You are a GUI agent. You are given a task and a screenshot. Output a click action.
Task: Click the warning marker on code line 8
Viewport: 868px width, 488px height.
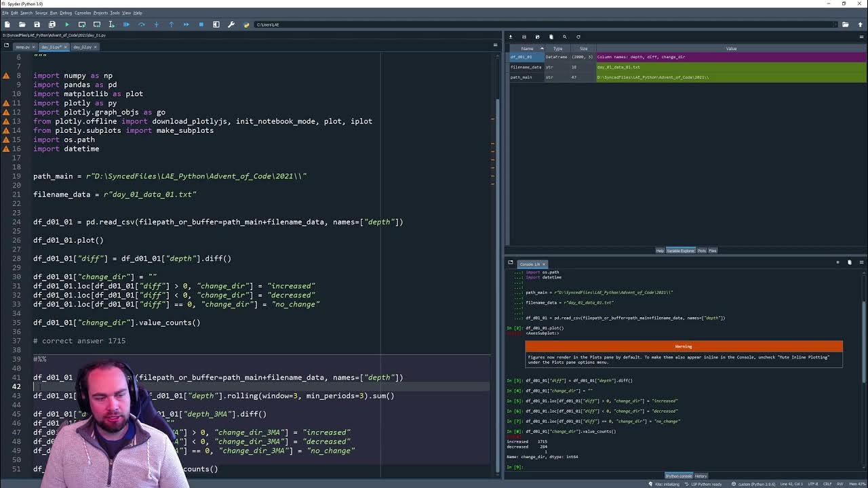(6, 76)
